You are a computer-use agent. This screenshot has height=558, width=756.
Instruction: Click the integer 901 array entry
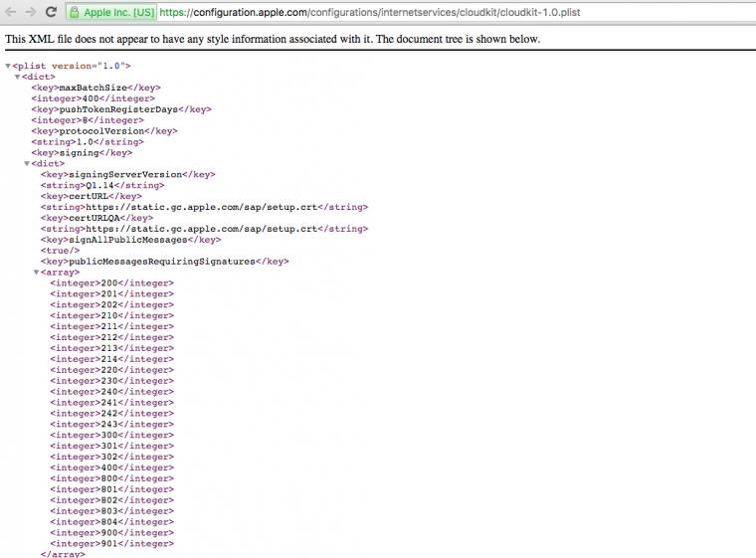coord(111,543)
